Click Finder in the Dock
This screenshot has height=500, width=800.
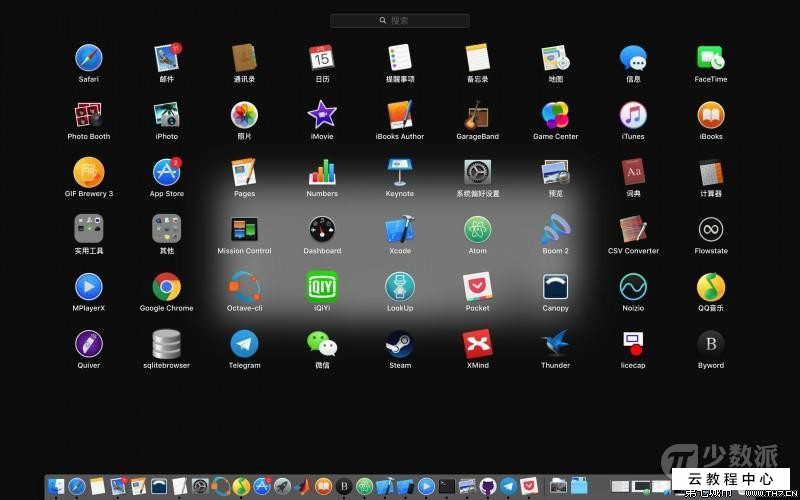click(x=56, y=486)
